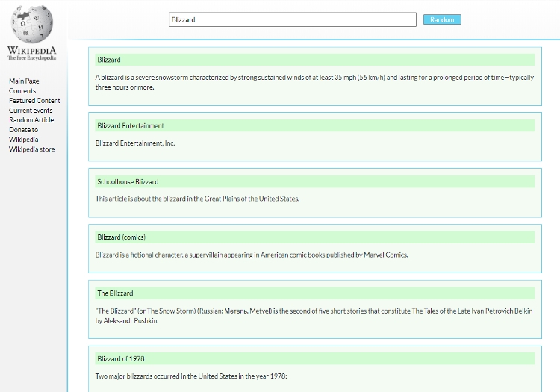Click The Free Encyclopedia tagline
This screenshot has width=560, height=392.
tap(32, 58)
